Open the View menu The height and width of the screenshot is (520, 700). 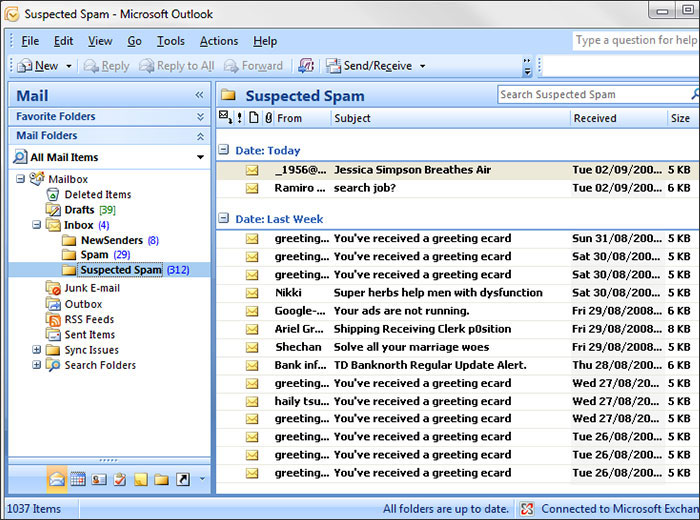[x=100, y=41]
